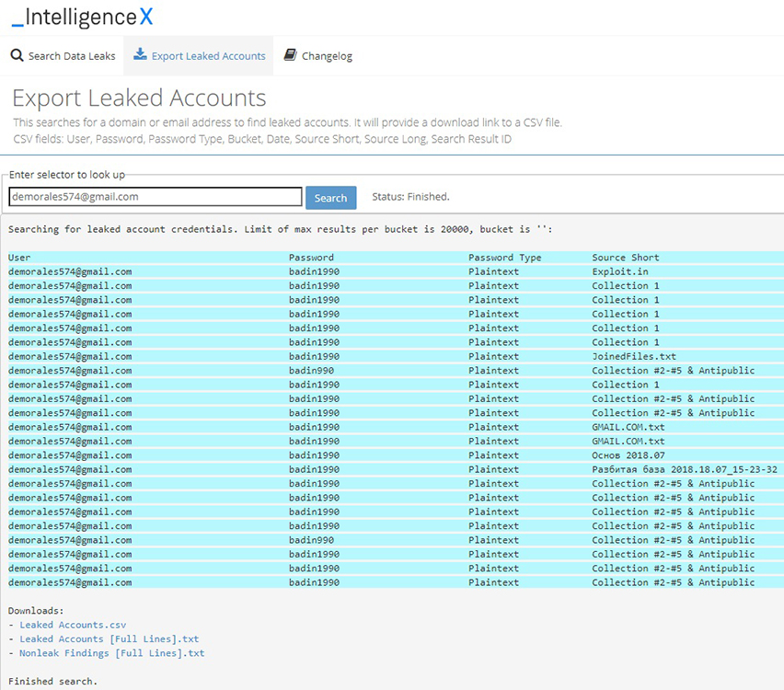The image size is (784, 690).
Task: Click the download icon on Export Leaked Accounts
Action: coord(140,55)
